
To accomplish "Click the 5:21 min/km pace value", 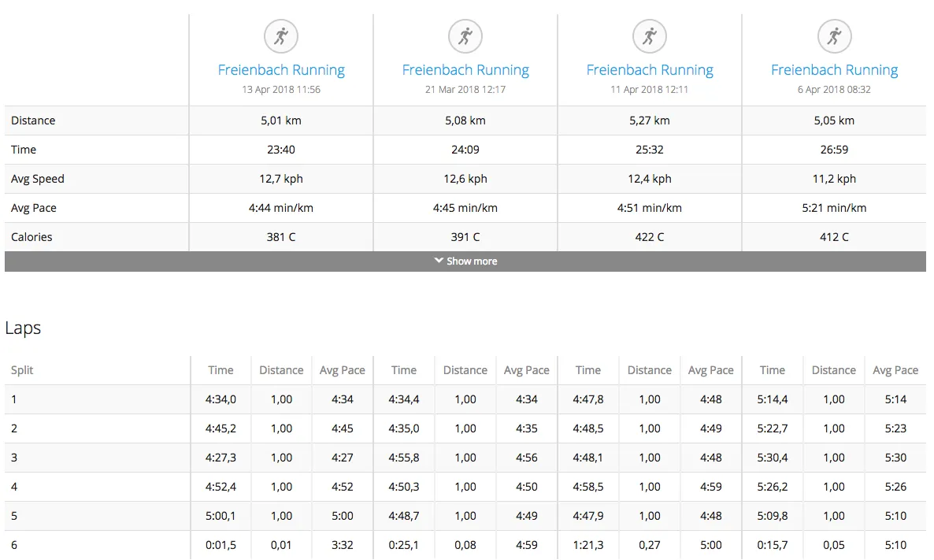I will [x=834, y=208].
